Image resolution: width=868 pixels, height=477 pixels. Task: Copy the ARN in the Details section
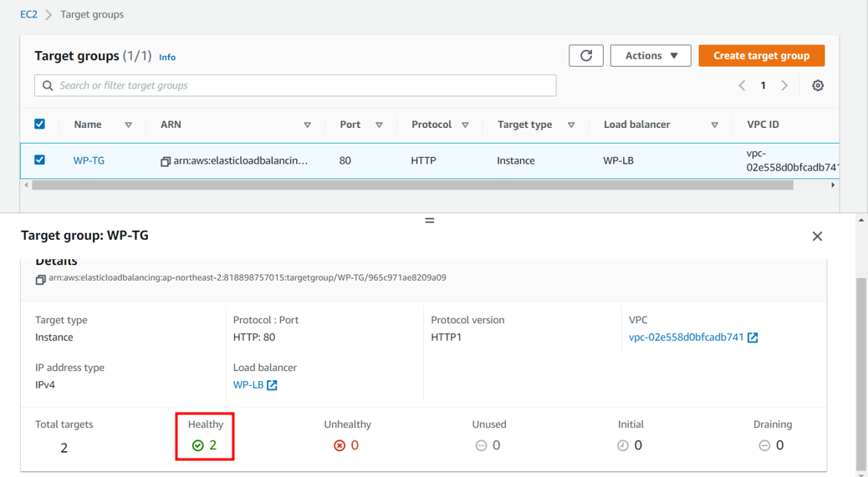click(40, 280)
